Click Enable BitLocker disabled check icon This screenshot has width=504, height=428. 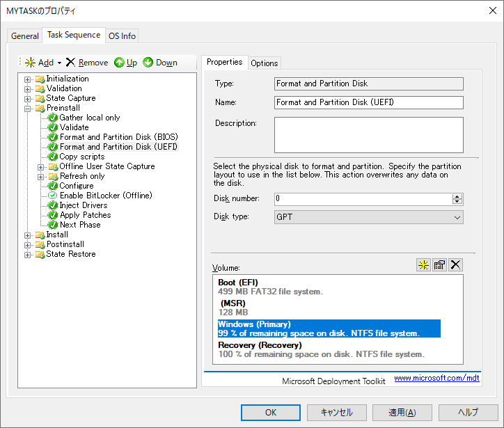click(x=52, y=196)
